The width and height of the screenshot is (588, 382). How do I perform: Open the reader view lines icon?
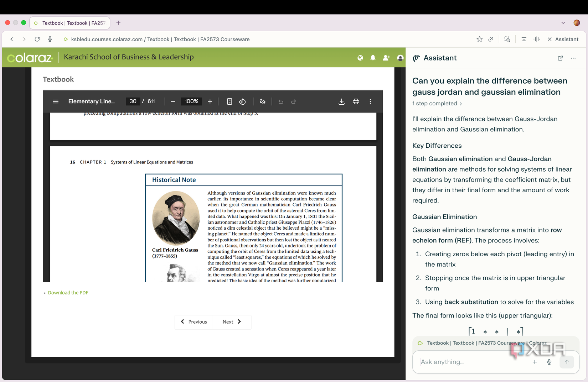[524, 39]
